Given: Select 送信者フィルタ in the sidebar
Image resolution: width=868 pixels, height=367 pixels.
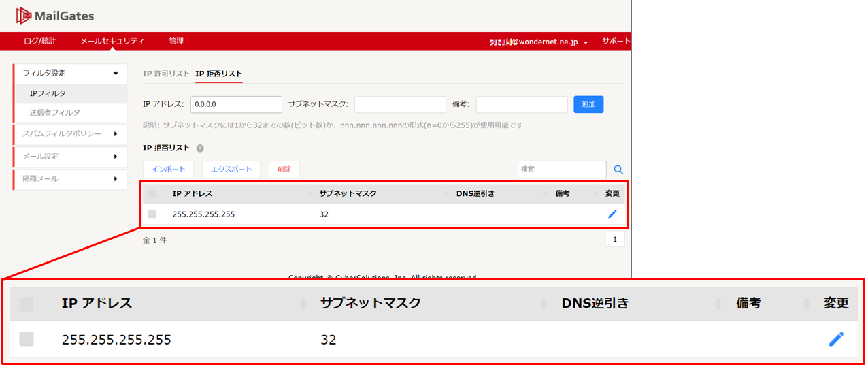Looking at the screenshot, I should click(x=70, y=112).
